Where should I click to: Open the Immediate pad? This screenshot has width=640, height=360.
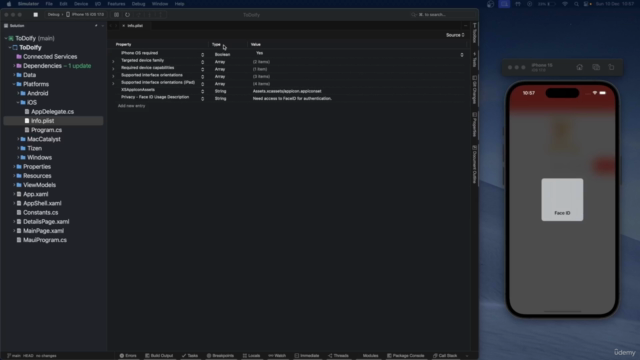[x=307, y=356]
